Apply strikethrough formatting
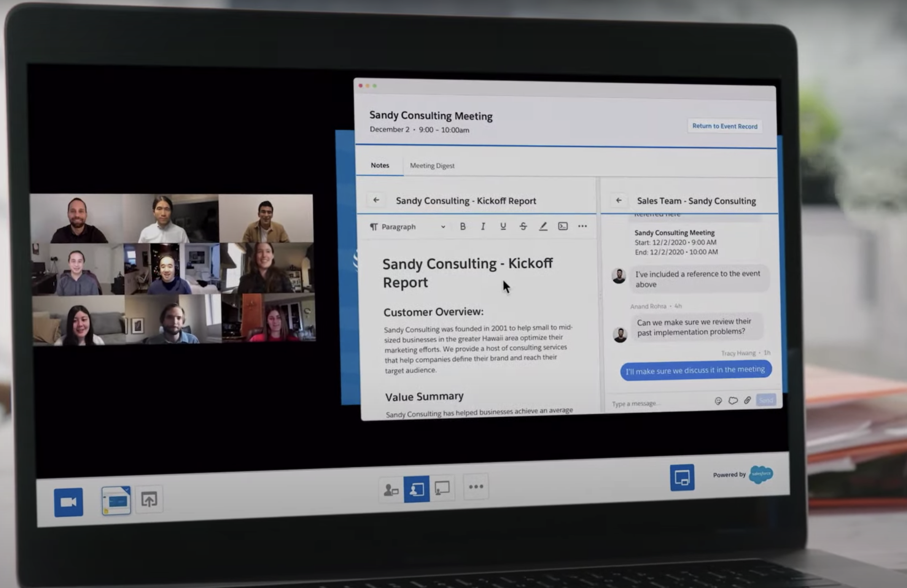The width and height of the screenshot is (907, 588). point(523,226)
